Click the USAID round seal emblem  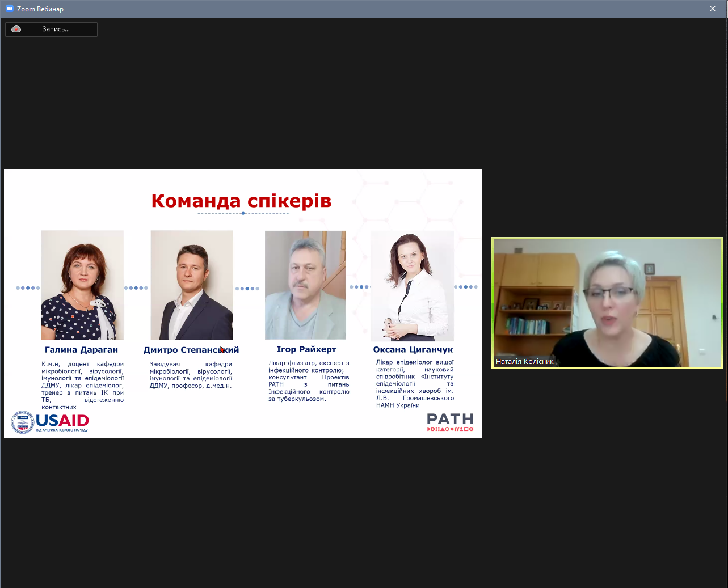[23, 422]
